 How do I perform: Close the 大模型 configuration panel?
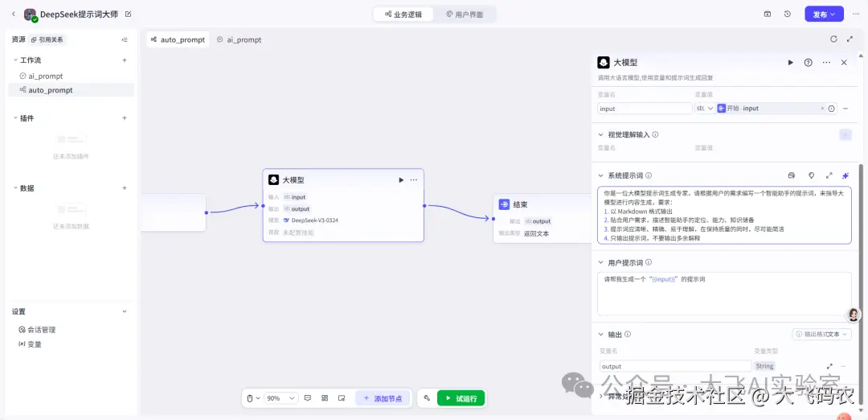(844, 63)
